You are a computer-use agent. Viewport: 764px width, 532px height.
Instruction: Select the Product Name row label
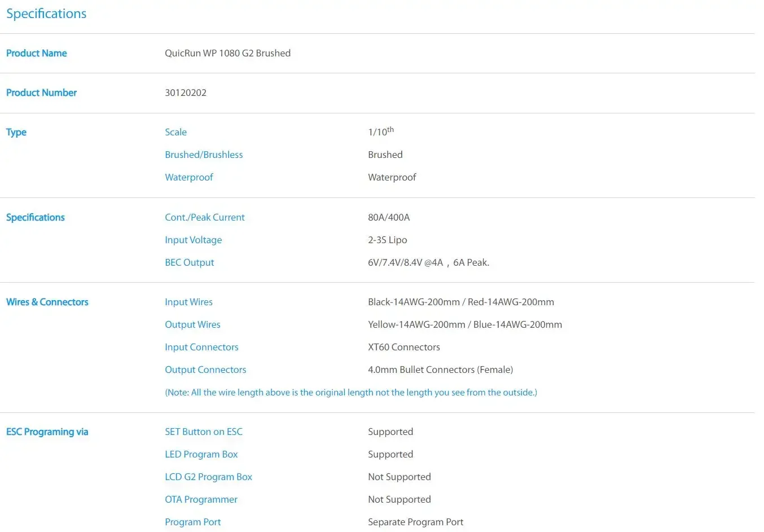click(37, 53)
